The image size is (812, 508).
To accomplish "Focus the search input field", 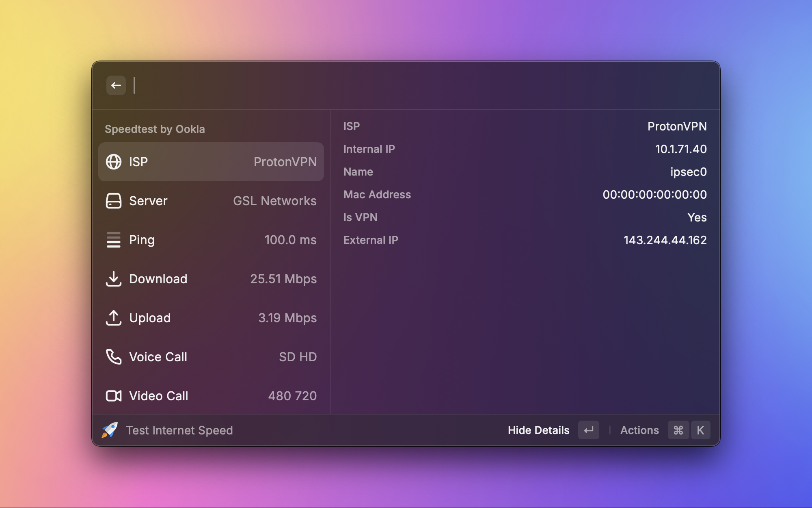I will [x=365, y=85].
